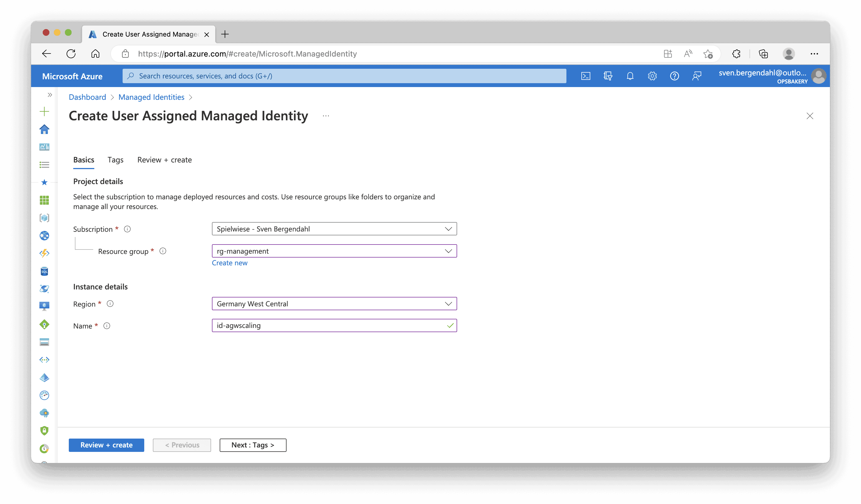Expand the collapsed left sidebar menu
Image resolution: width=861 pixels, height=504 pixels.
point(50,95)
